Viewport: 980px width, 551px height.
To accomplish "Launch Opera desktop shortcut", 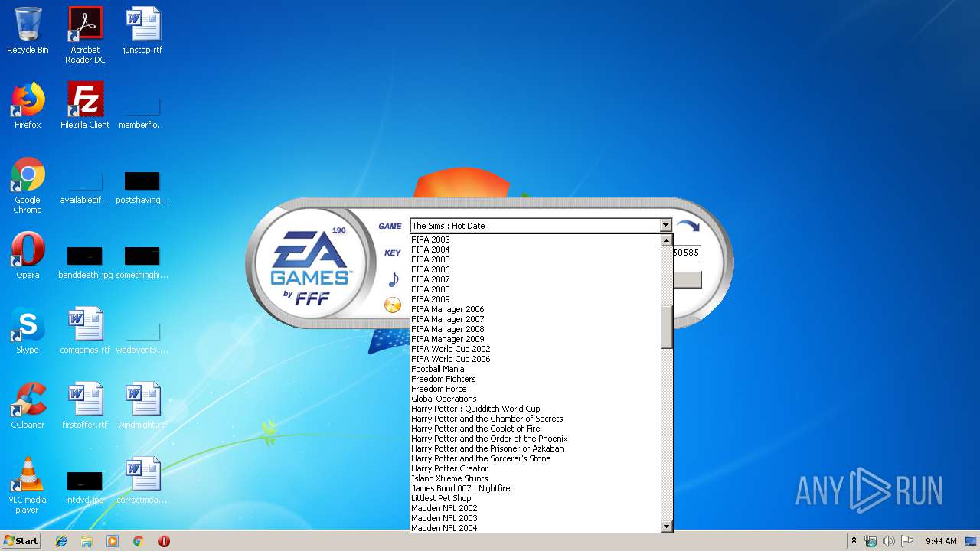I will pos(28,256).
